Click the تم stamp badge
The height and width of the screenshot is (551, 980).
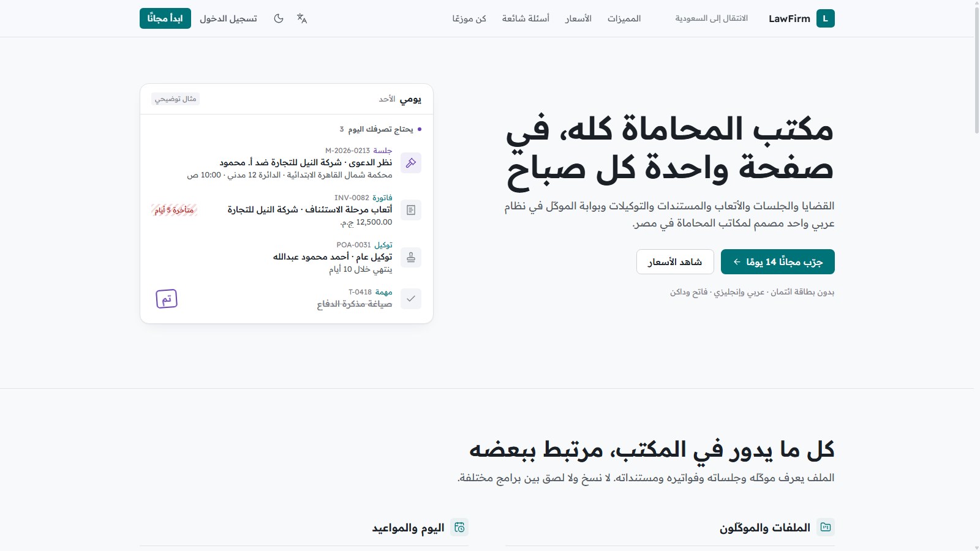[167, 299]
